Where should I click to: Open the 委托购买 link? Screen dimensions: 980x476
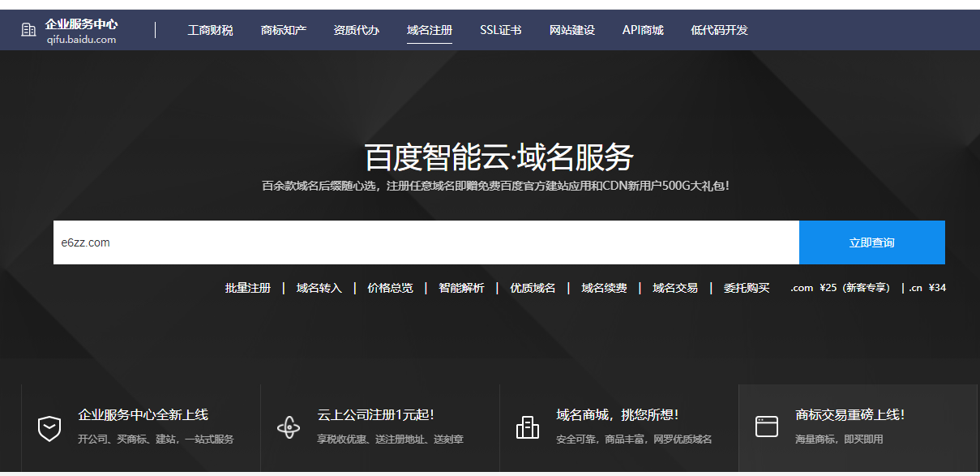(747, 288)
